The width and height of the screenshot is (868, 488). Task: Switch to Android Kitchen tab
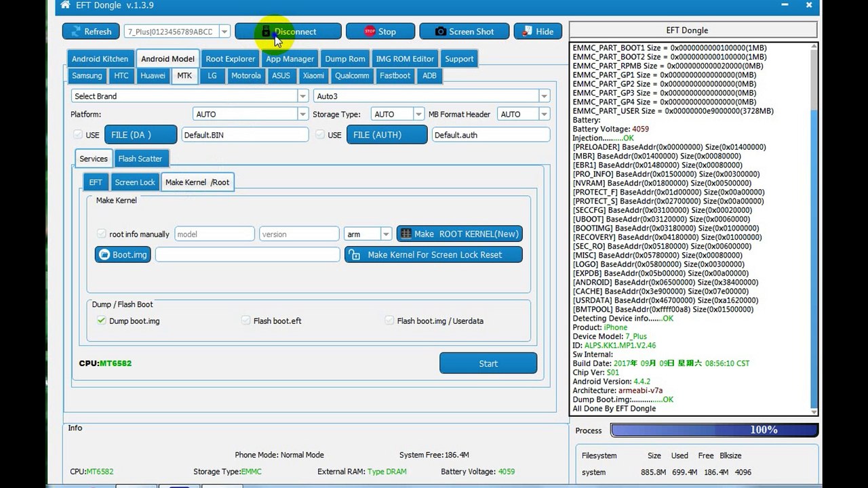(100, 59)
